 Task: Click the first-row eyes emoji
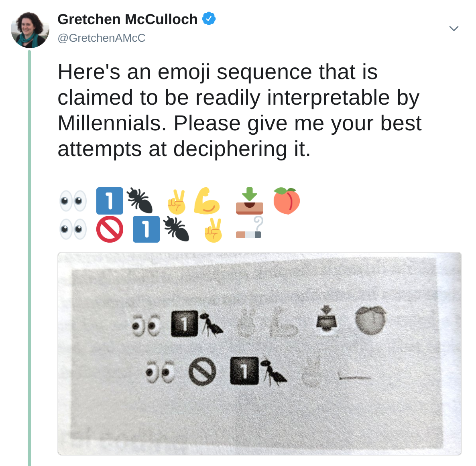[73, 201]
